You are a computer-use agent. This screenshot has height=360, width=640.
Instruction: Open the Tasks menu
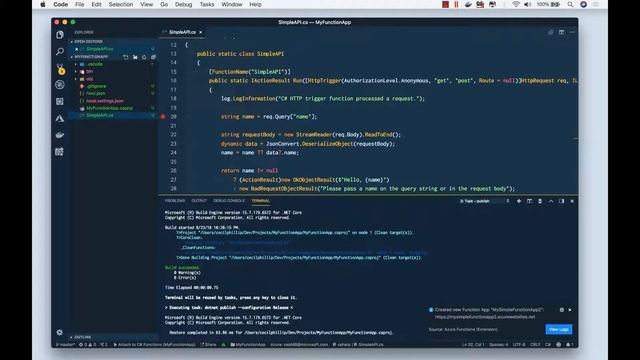(x=207, y=4)
